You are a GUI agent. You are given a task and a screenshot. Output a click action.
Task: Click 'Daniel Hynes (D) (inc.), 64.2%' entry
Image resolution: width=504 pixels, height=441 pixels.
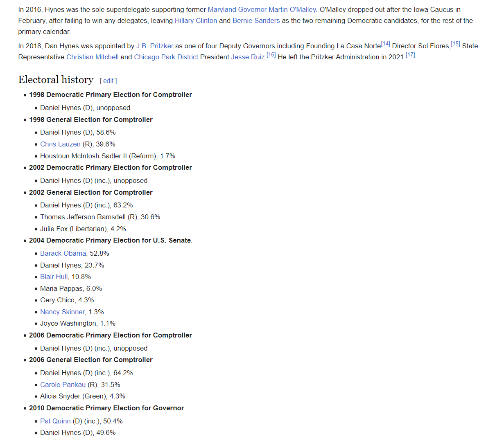click(x=86, y=373)
